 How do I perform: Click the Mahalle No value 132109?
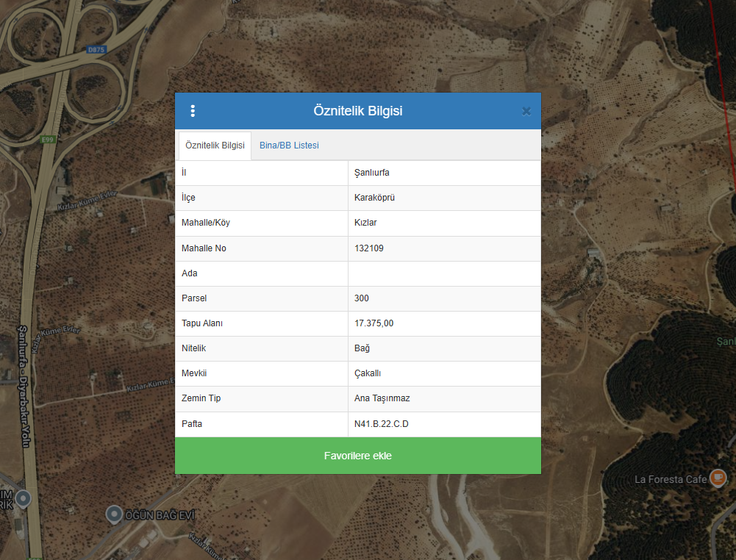(368, 248)
